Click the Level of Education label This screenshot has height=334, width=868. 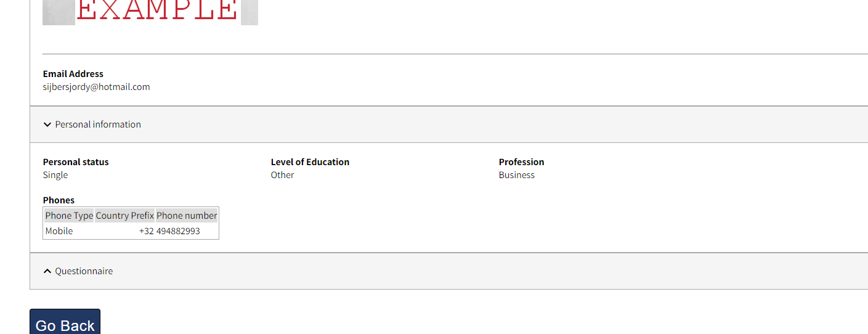310,162
